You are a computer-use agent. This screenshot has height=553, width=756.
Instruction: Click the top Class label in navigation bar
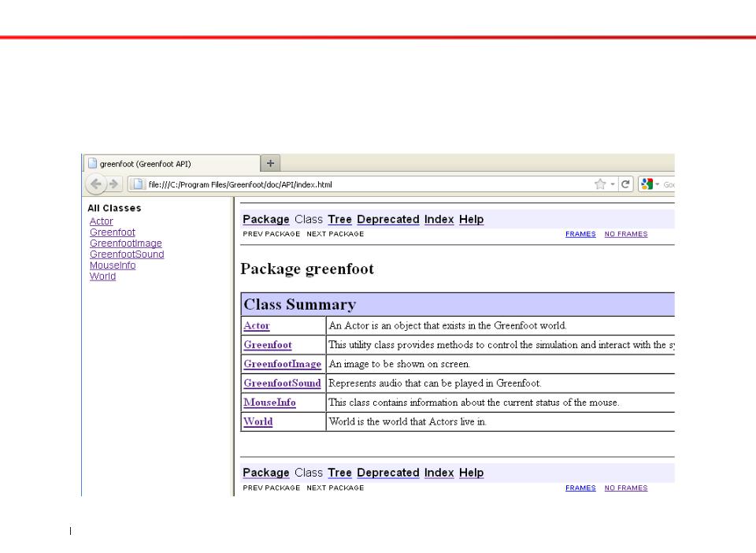tap(309, 219)
